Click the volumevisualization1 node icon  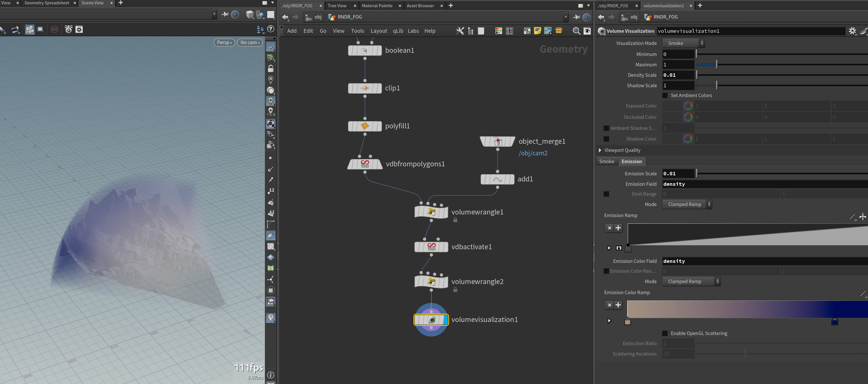click(432, 320)
